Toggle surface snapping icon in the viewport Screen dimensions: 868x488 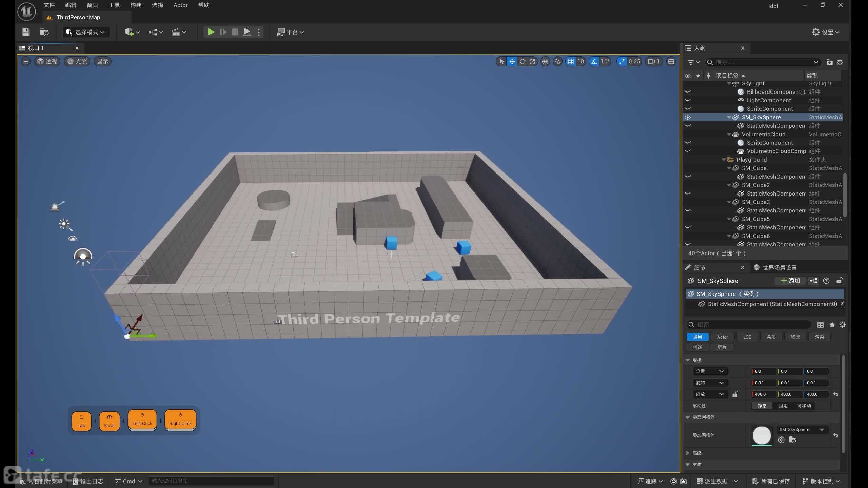558,61
